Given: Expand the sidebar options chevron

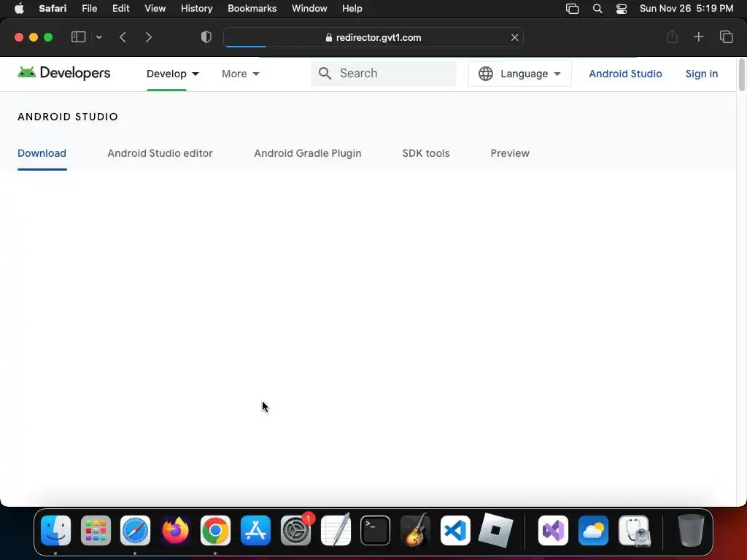Looking at the screenshot, I should pos(98,37).
